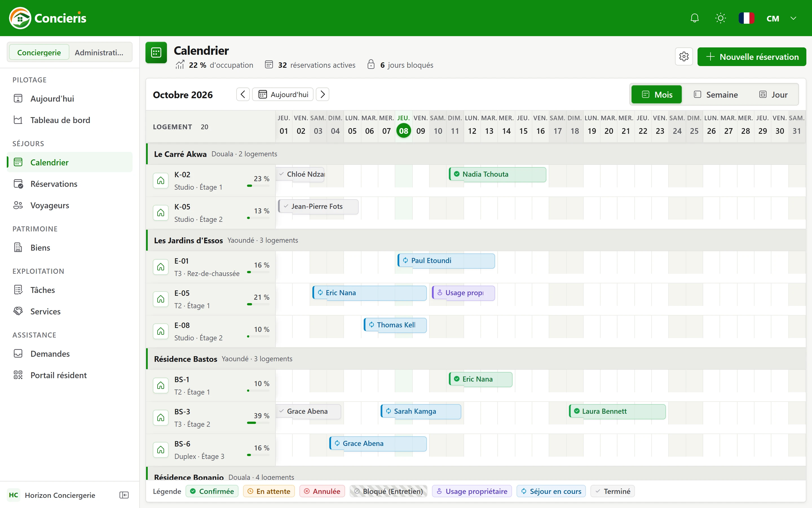Click K-02 home icon

[x=161, y=181]
